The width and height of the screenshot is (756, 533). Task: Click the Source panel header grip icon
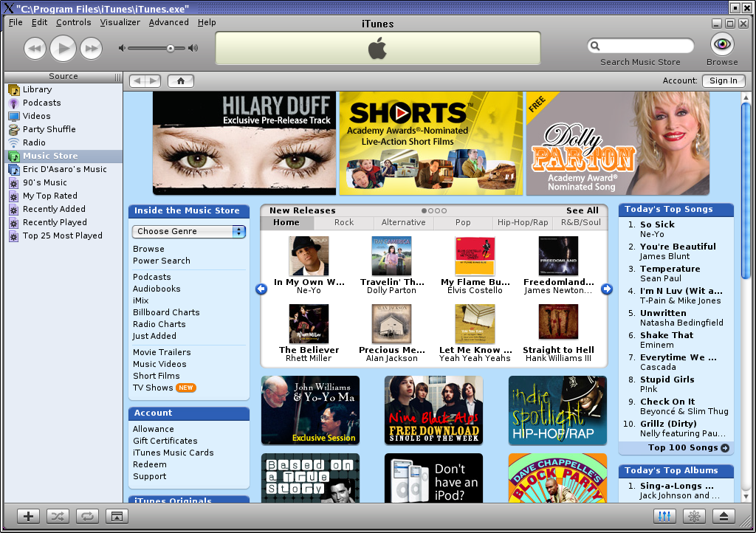117,77
